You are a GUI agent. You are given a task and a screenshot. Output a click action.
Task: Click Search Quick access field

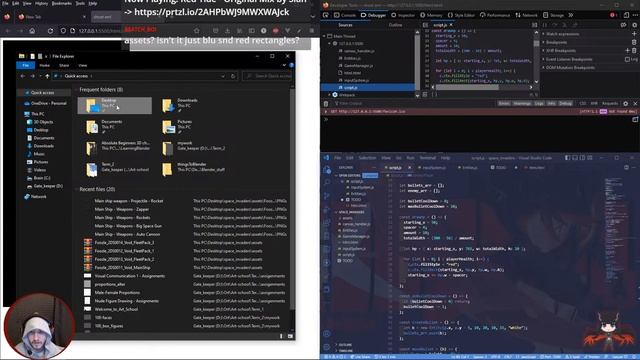click(268, 76)
